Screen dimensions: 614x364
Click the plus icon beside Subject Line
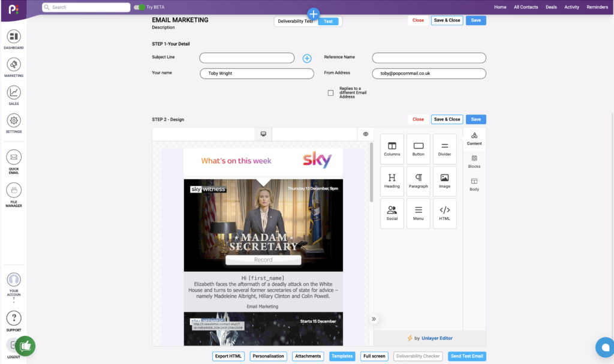tap(307, 58)
